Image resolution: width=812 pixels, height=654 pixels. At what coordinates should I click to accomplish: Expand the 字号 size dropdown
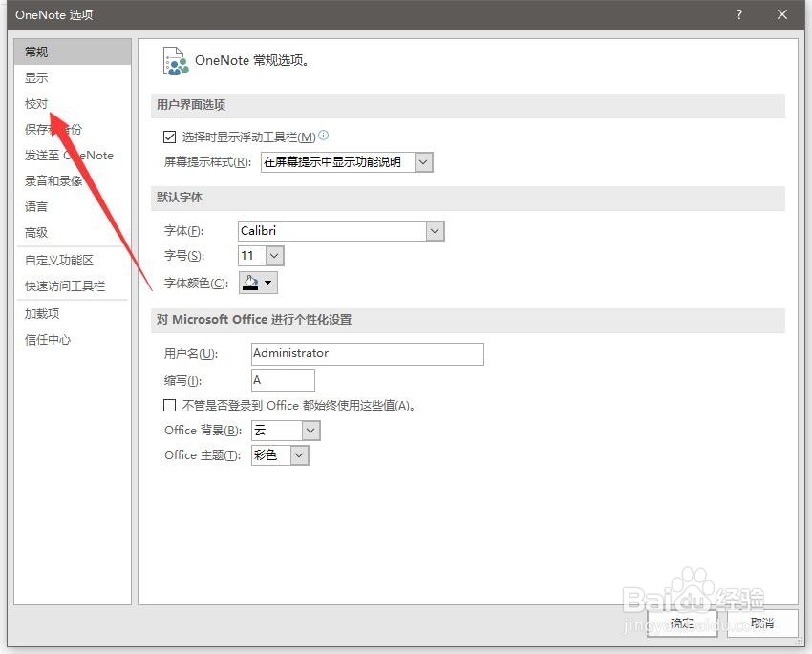(274, 256)
